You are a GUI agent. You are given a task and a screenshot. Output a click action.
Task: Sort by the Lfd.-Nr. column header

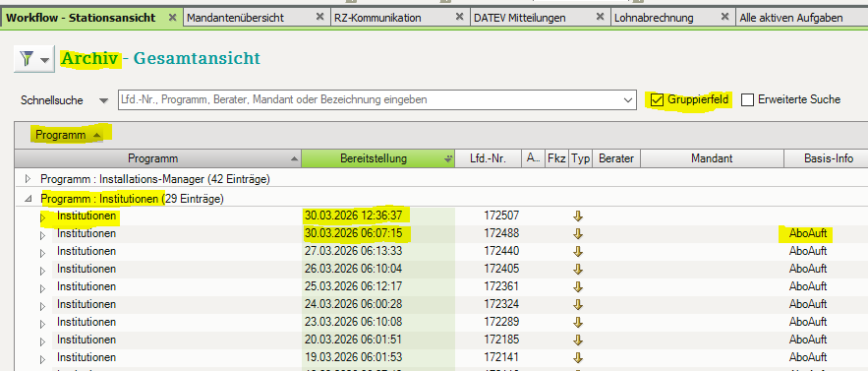click(489, 158)
